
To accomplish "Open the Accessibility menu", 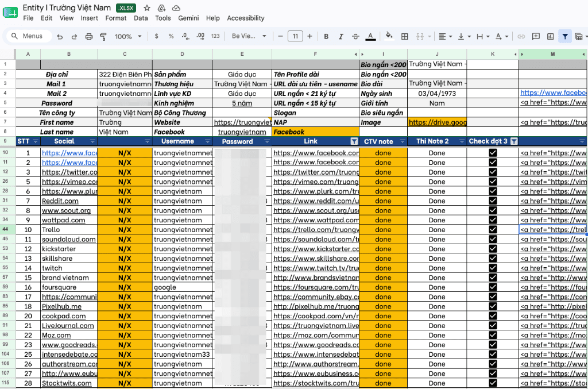I will pos(246,18).
